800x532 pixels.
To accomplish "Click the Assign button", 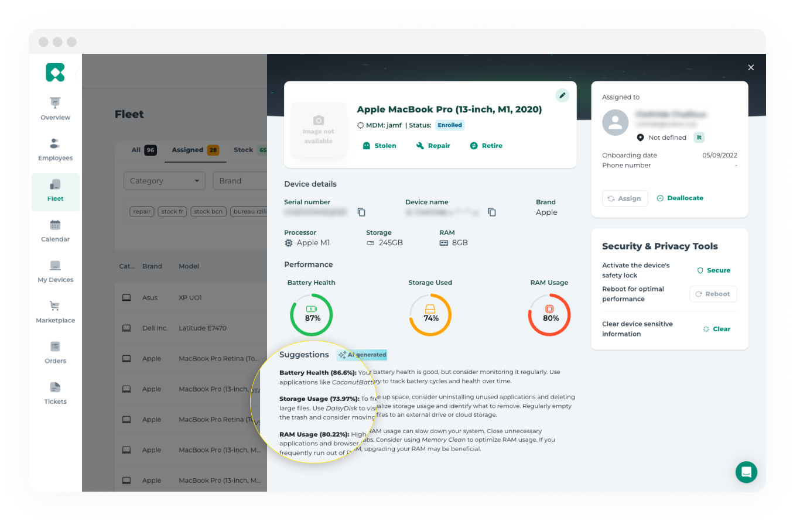I will pyautogui.click(x=625, y=198).
